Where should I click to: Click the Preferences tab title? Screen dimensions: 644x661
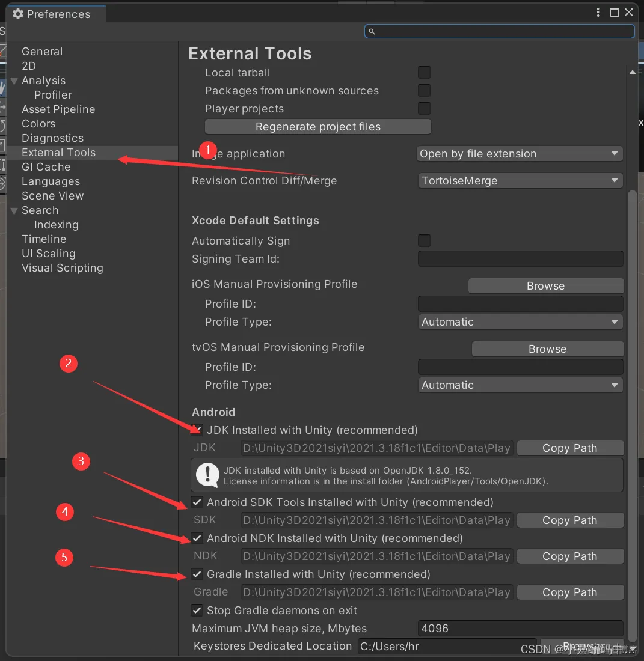[x=58, y=14]
